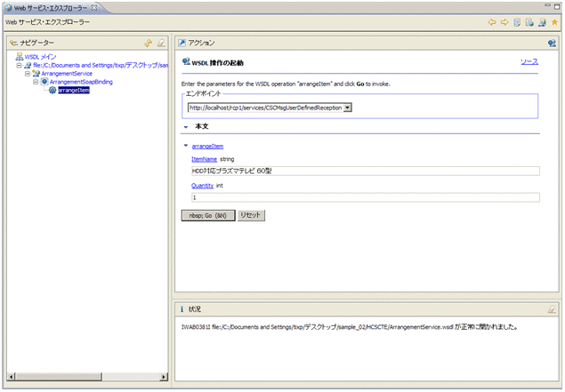The height and width of the screenshot is (392, 565).
Task: Click the eraser icon in the status panel
Action: click(552, 309)
